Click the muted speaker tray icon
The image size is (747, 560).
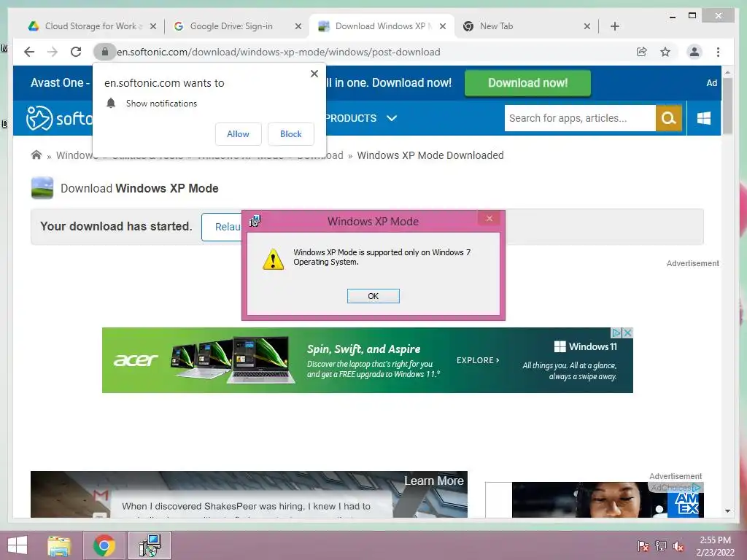click(x=678, y=546)
